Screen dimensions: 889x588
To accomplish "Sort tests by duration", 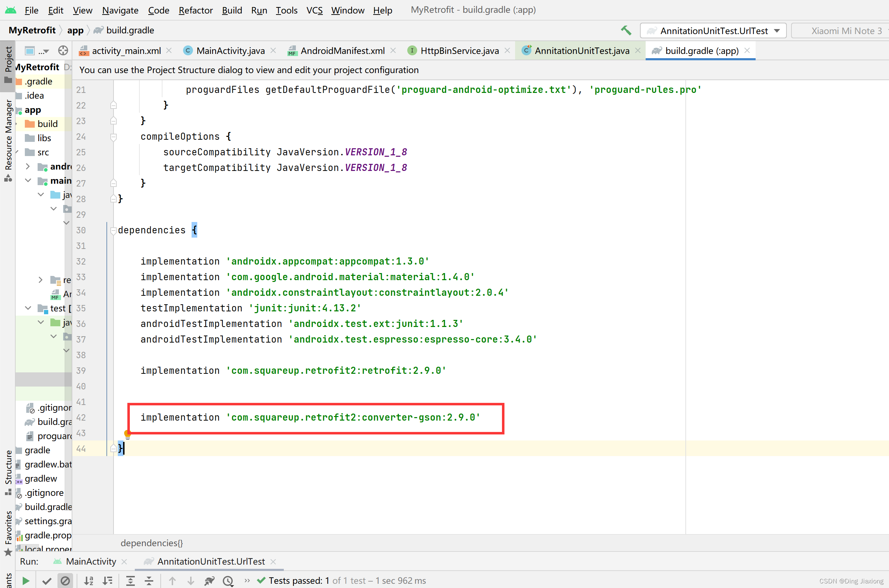I will (107, 581).
